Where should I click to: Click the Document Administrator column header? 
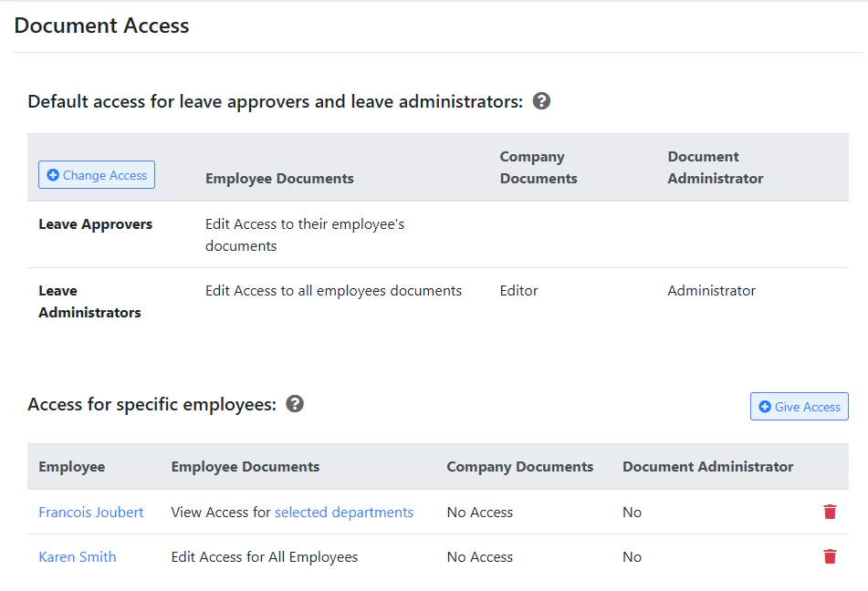706,466
